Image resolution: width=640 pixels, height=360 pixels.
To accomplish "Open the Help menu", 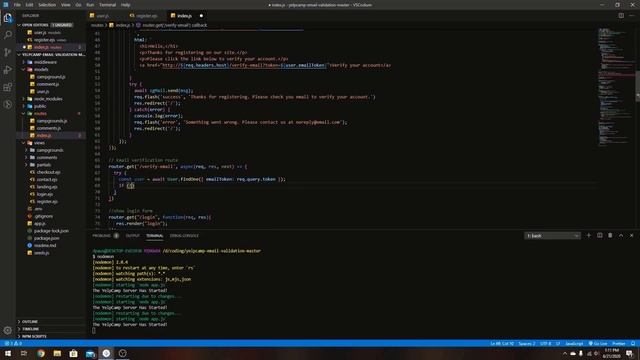I will coord(126,5).
